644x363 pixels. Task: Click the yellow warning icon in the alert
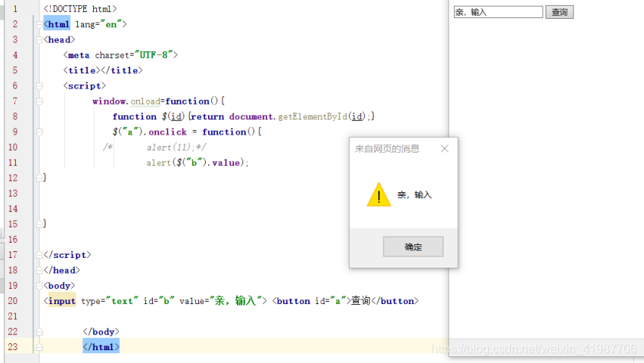pos(378,194)
